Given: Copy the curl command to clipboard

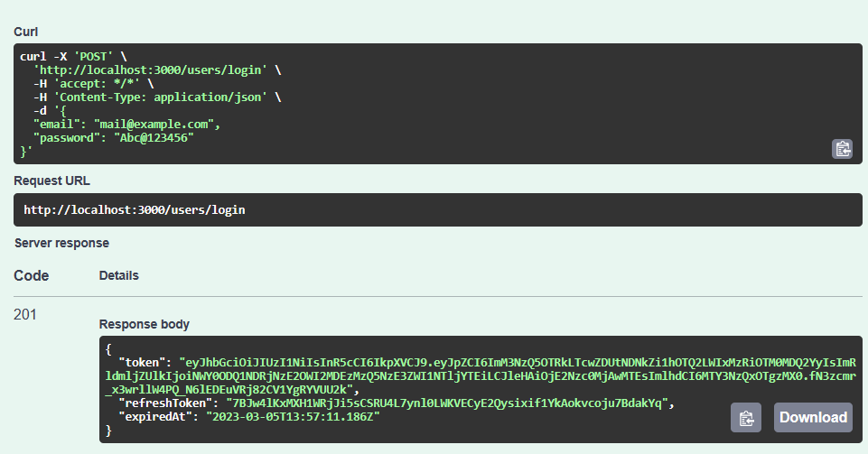Looking at the screenshot, I should (x=842, y=149).
